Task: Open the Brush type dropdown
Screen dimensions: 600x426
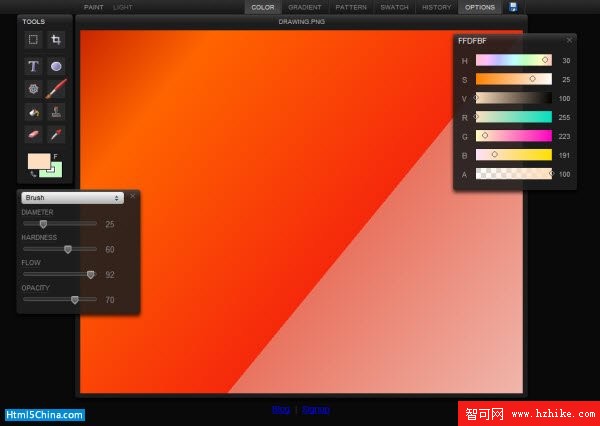Action: pyautogui.click(x=72, y=197)
